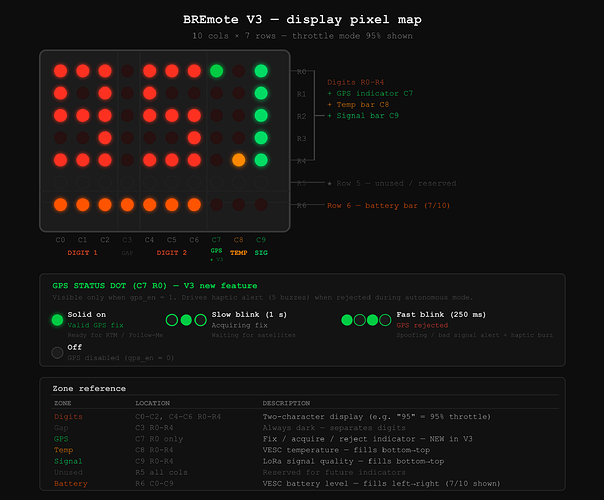Click the top green Signal LED at C9 R0

(x=261, y=71)
